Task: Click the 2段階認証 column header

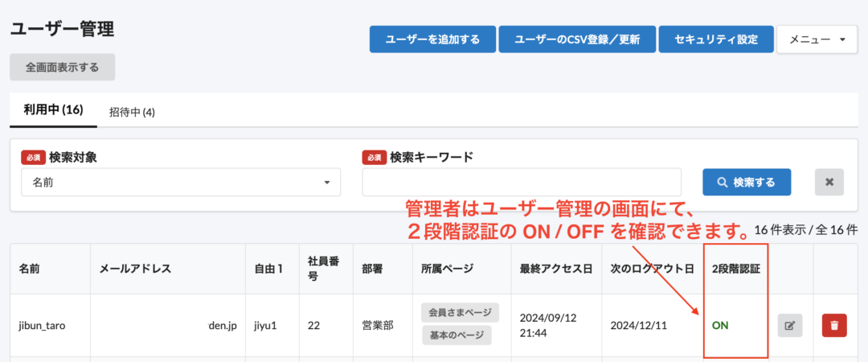Action: tap(735, 269)
